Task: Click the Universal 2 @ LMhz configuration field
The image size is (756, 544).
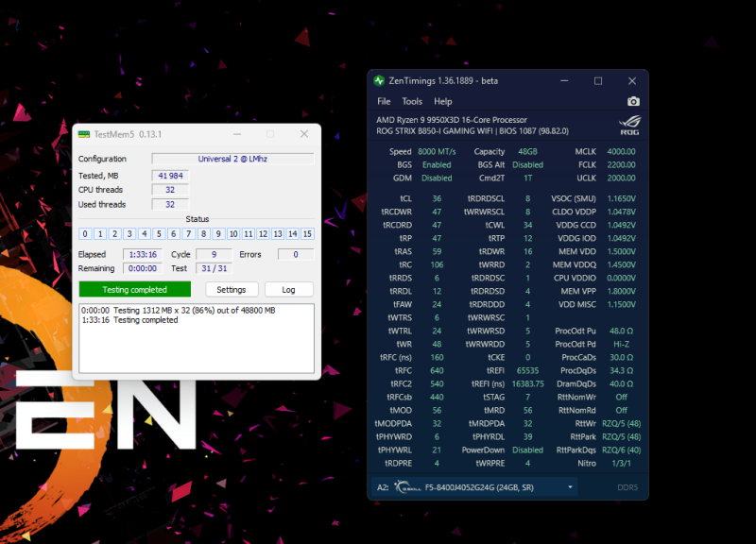Action: point(232,159)
